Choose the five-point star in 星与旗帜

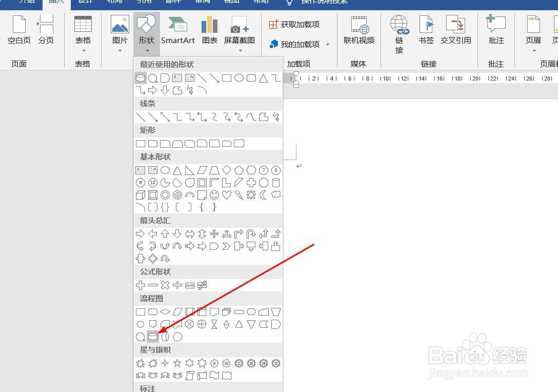click(x=177, y=363)
